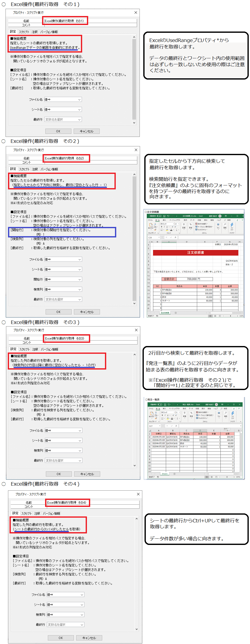Open シート名 dropdown in その2 dialog
The height and width of the screenshot is (644, 250).
(63, 269)
